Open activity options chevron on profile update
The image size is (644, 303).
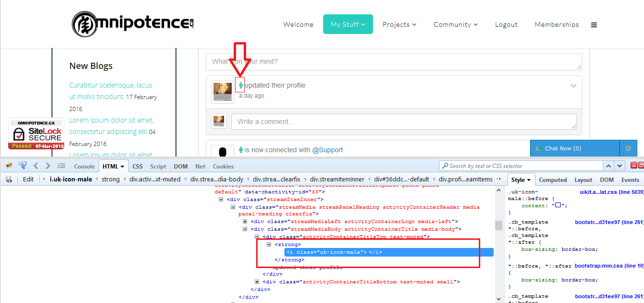(573, 86)
